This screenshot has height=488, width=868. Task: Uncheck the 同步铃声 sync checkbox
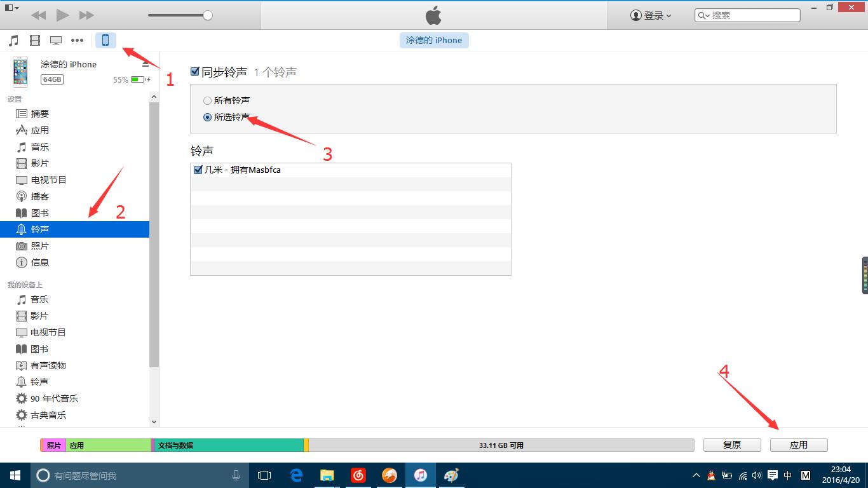[194, 71]
